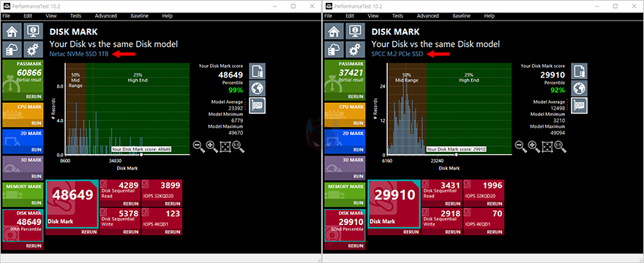Screen dimensions: 644x263
Task: Open Advanced menu in left window
Action: pos(106,16)
